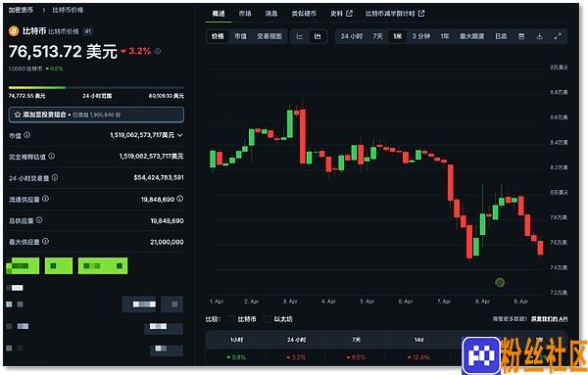Image resolution: width=588 pixels, height=375 pixels.
Task: Click info icon next to 市值
Action: pos(27,135)
